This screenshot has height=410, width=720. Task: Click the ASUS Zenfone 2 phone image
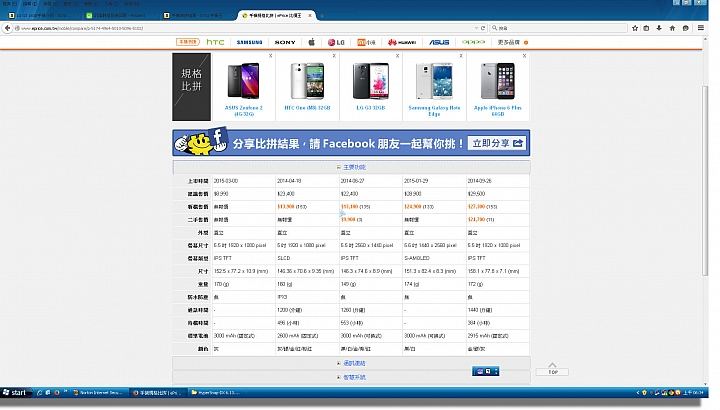point(243,81)
